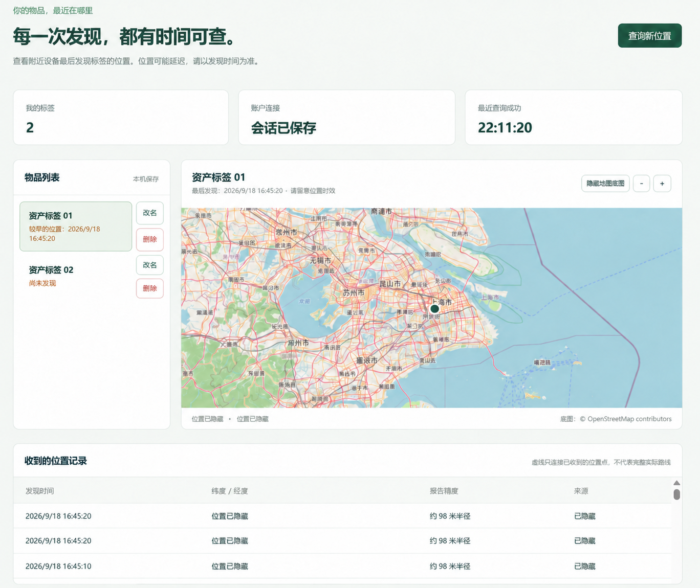Click record row timestamp 2026/9/18 16:45:10

pyautogui.click(x=58, y=566)
